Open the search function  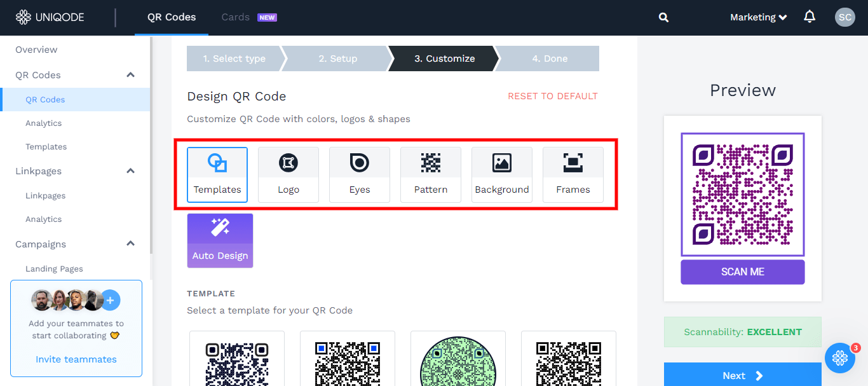click(663, 17)
